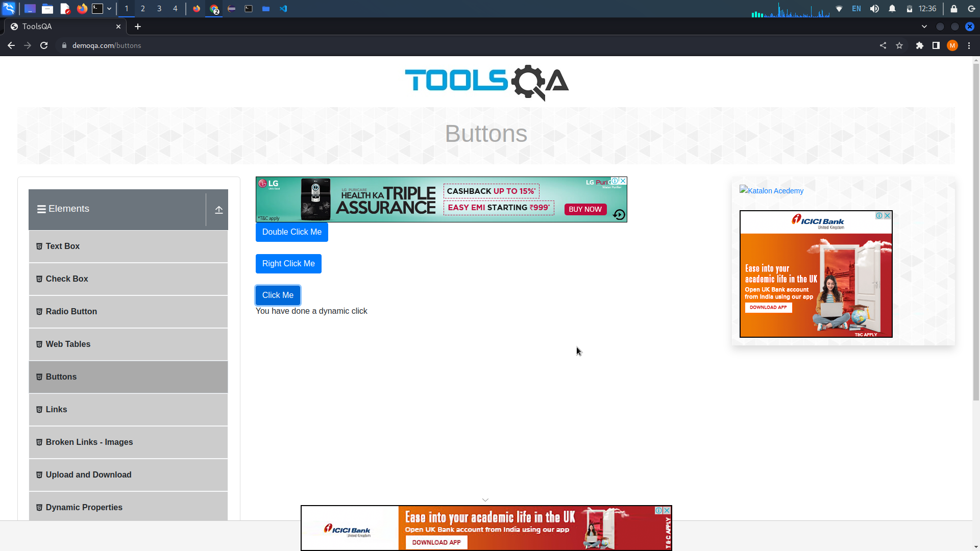Click the chevron above bottom ad
The image size is (980, 551).
point(485,500)
